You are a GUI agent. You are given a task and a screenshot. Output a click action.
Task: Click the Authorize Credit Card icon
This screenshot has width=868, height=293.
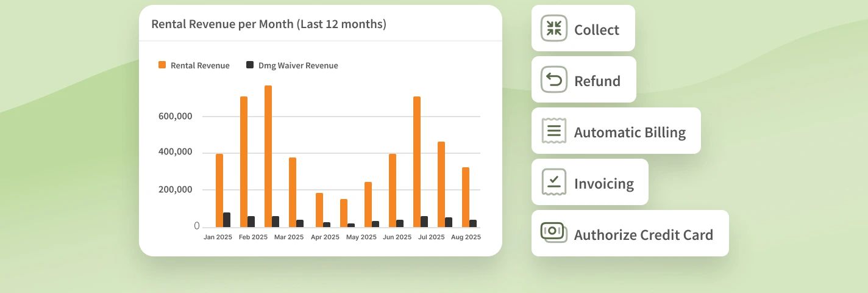tap(554, 232)
